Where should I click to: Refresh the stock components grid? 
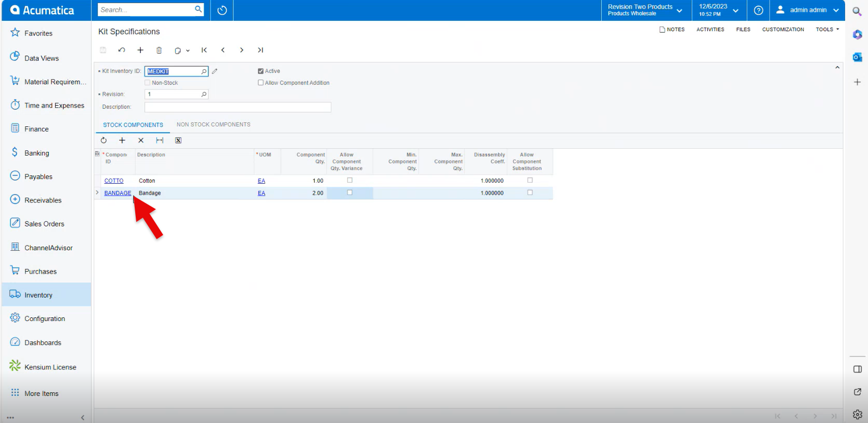point(103,140)
